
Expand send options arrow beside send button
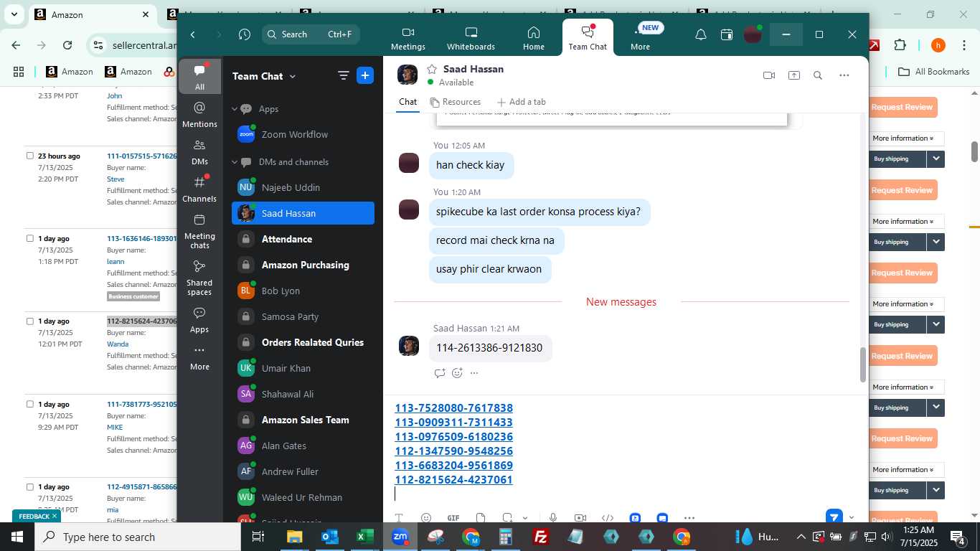[x=852, y=517]
